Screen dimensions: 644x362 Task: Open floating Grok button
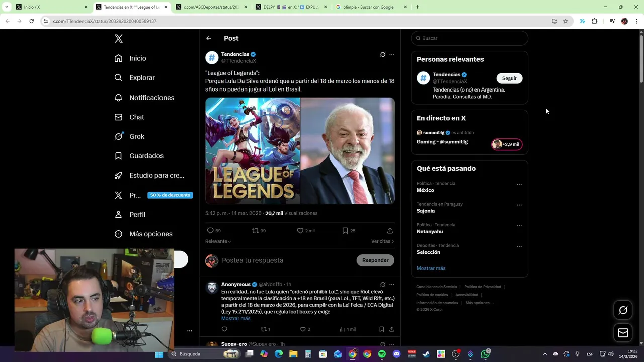coord(623,310)
